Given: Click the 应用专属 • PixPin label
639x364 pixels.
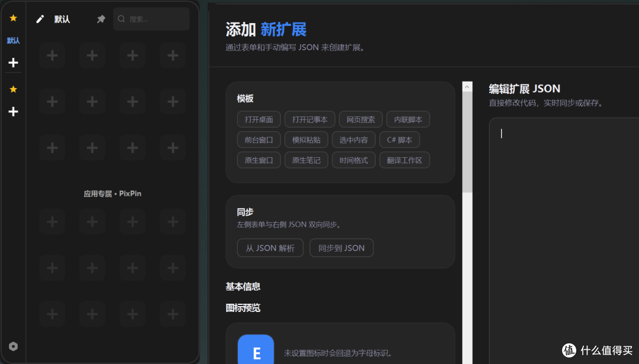Looking at the screenshot, I should (112, 194).
